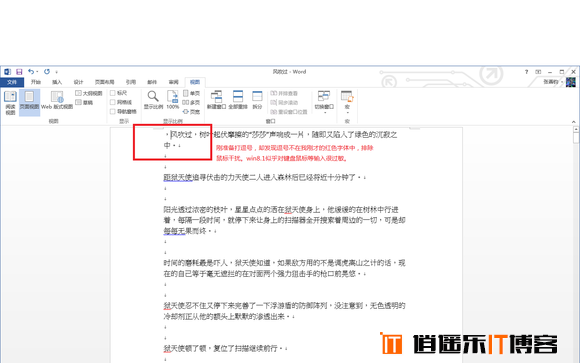
Task: Choose Outline view (大纲视图)
Action: pos(89,93)
